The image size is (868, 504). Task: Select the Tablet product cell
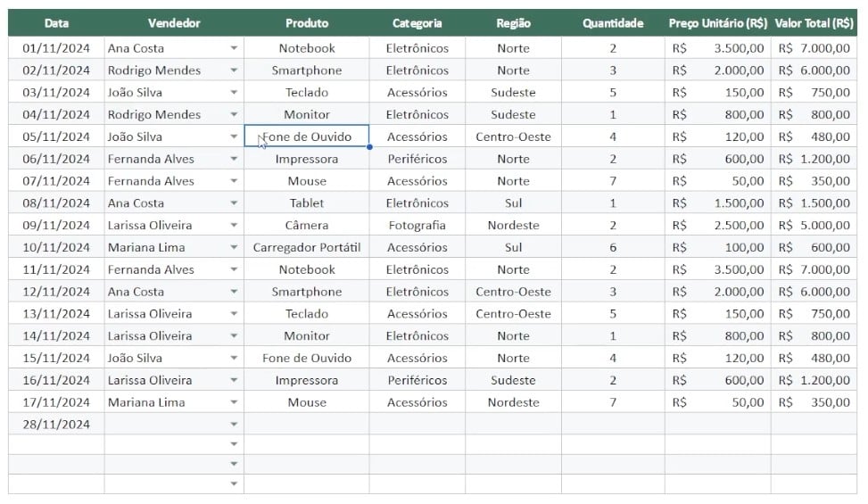(307, 203)
